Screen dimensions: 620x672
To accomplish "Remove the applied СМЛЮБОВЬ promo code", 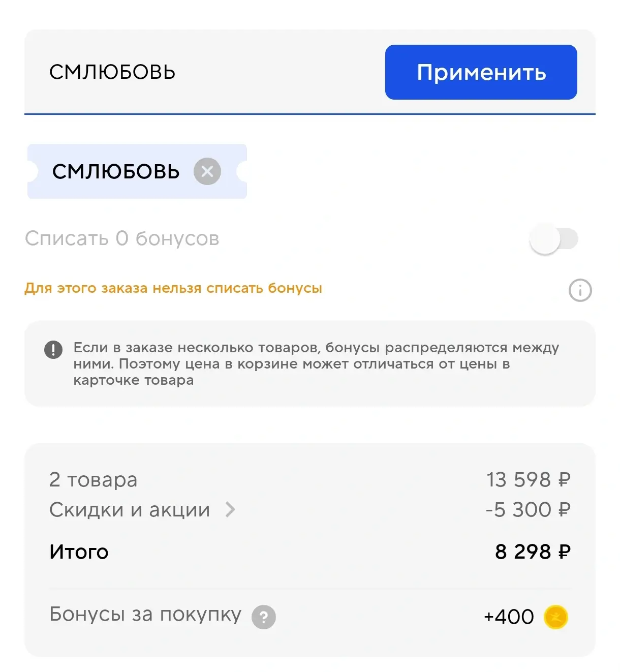I will [x=207, y=171].
